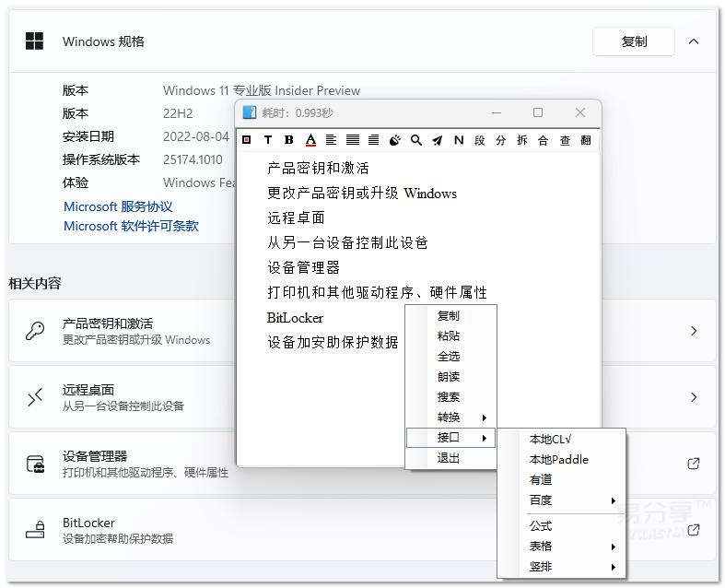Image resolution: width=725 pixels, height=588 pixels.
Task: Click recognized text 产品密钥和激活
Action: click(x=318, y=168)
